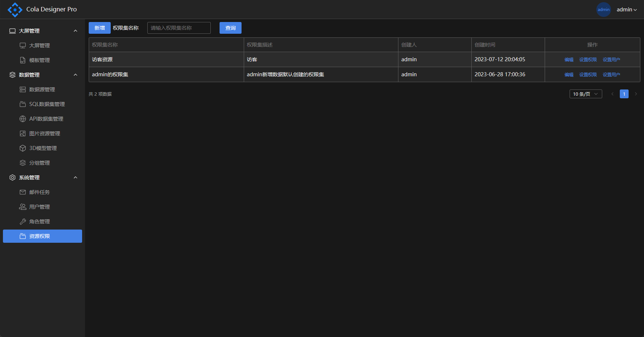Click the 新增 button
Viewport: 644px width, 337px height.
point(99,28)
